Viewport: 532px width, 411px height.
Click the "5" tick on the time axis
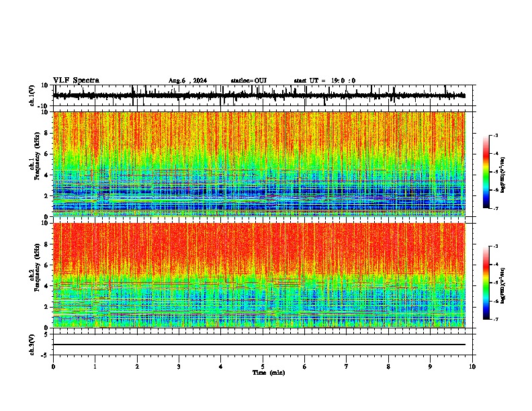tap(263, 367)
